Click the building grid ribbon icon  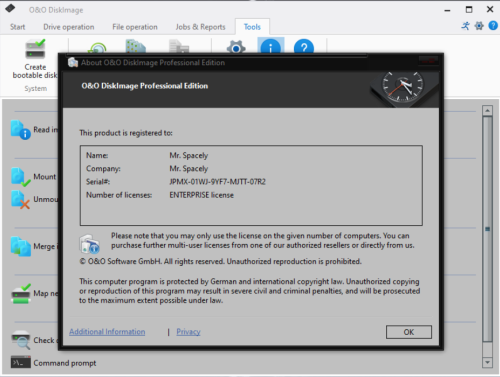(136, 47)
